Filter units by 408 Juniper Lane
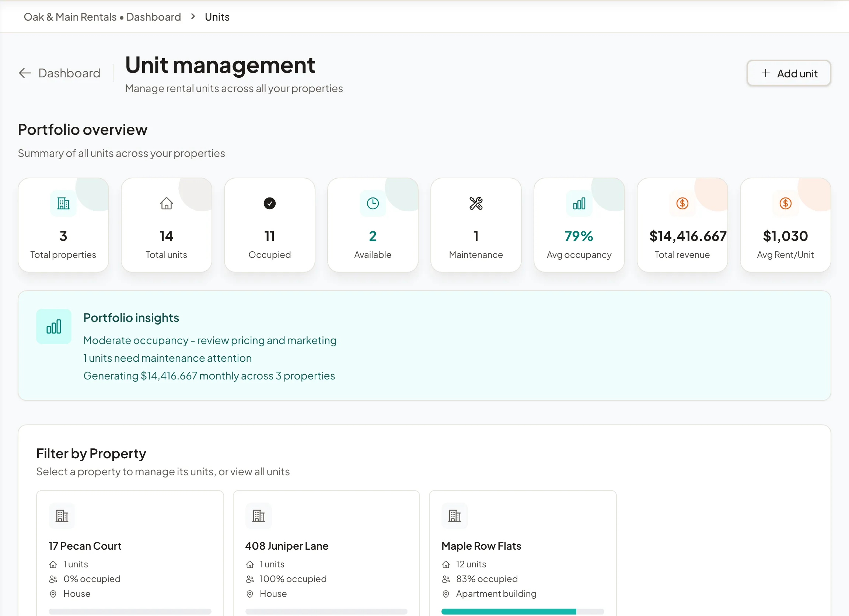The width and height of the screenshot is (849, 616). 326,553
